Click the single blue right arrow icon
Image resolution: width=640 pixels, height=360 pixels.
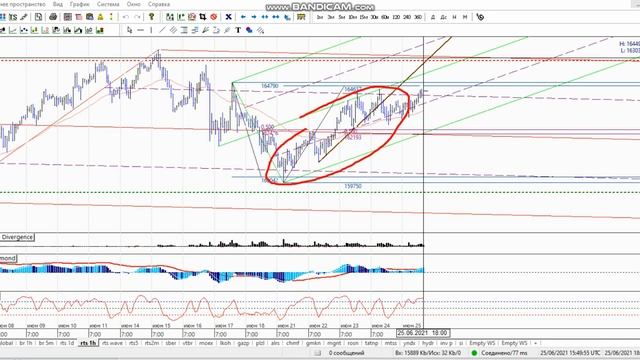(254, 17)
